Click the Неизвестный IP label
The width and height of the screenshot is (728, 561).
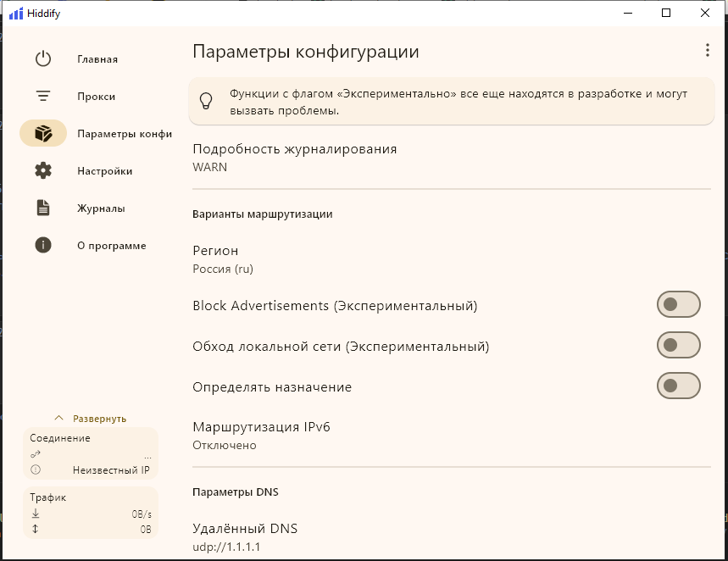[x=111, y=470]
